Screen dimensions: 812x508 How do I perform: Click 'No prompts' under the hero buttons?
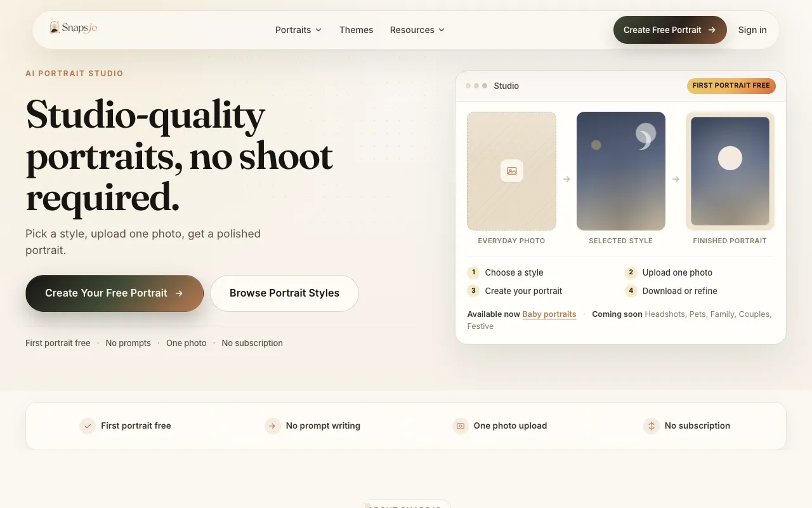point(128,343)
